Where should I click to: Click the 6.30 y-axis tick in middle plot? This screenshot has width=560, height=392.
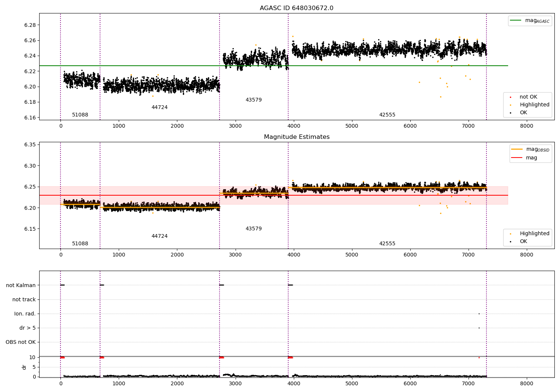coord(29,166)
